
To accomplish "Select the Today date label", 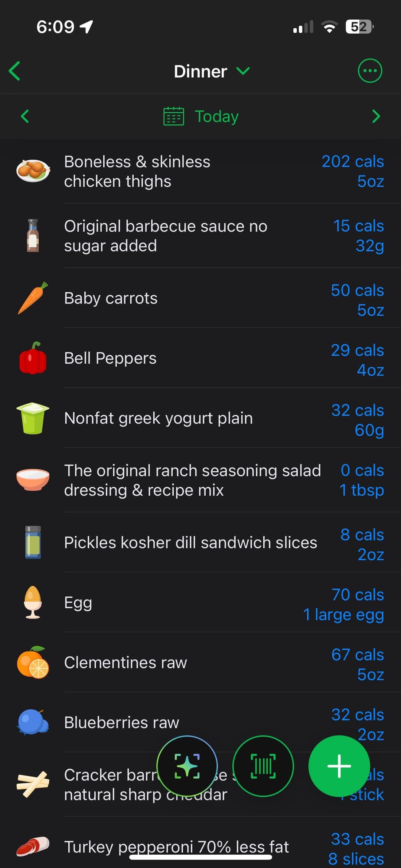I will tap(216, 116).
